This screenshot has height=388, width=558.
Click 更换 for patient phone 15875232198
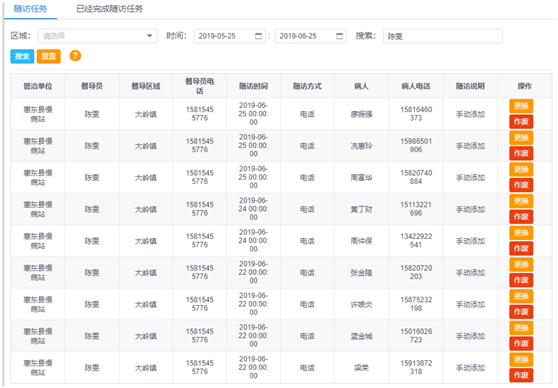(521, 296)
